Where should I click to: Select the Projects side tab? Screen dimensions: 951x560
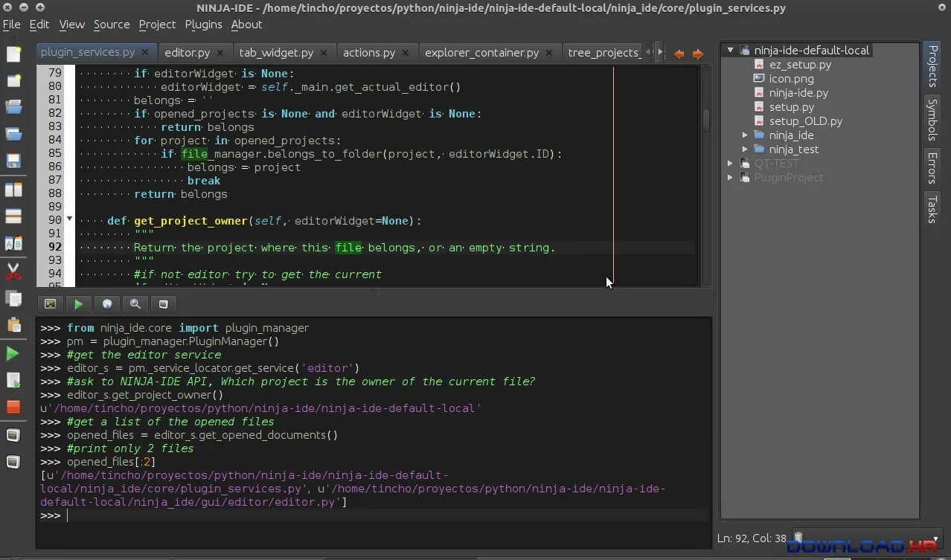click(932, 67)
